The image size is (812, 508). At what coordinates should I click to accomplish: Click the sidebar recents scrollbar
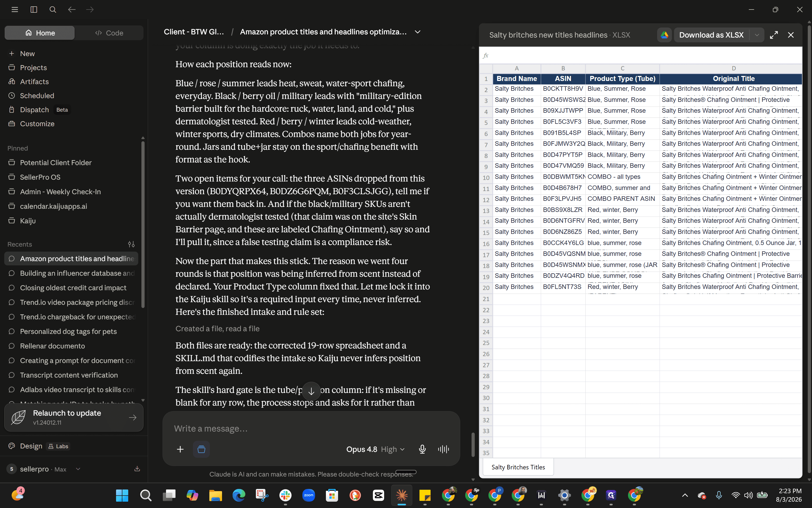click(x=143, y=224)
